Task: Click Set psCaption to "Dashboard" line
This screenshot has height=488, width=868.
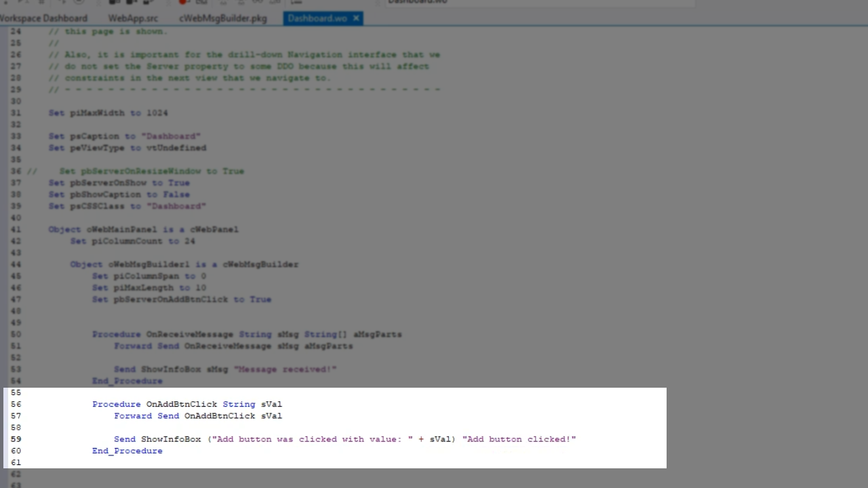Action: point(125,136)
